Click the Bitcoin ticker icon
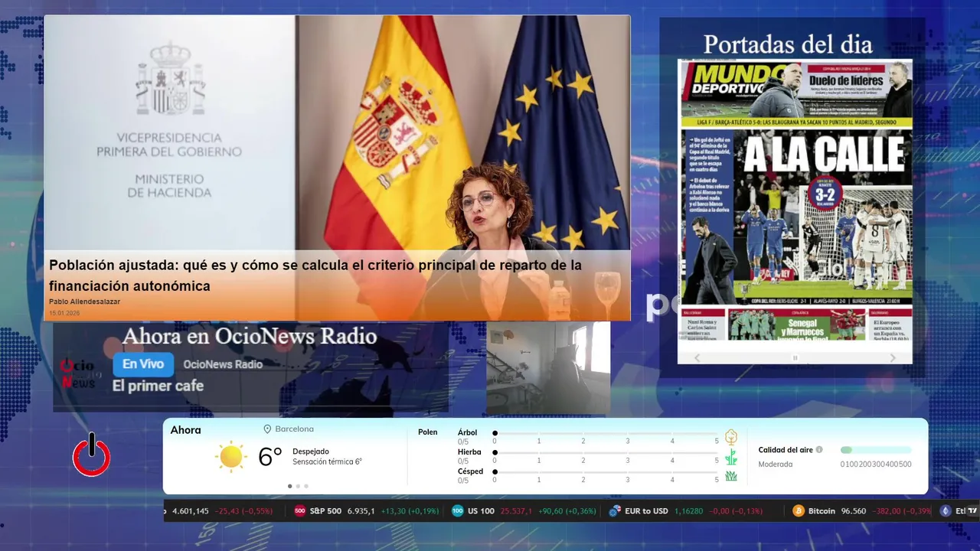This screenshot has height=551, width=980. 799,511
